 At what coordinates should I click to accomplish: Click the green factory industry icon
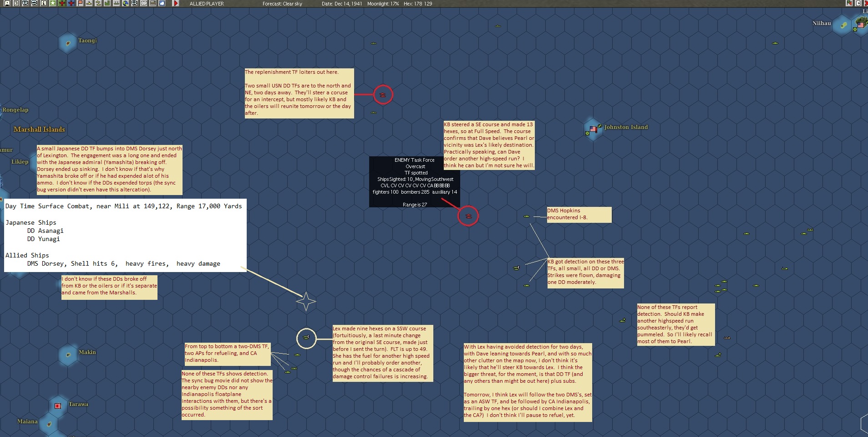pos(107,3)
